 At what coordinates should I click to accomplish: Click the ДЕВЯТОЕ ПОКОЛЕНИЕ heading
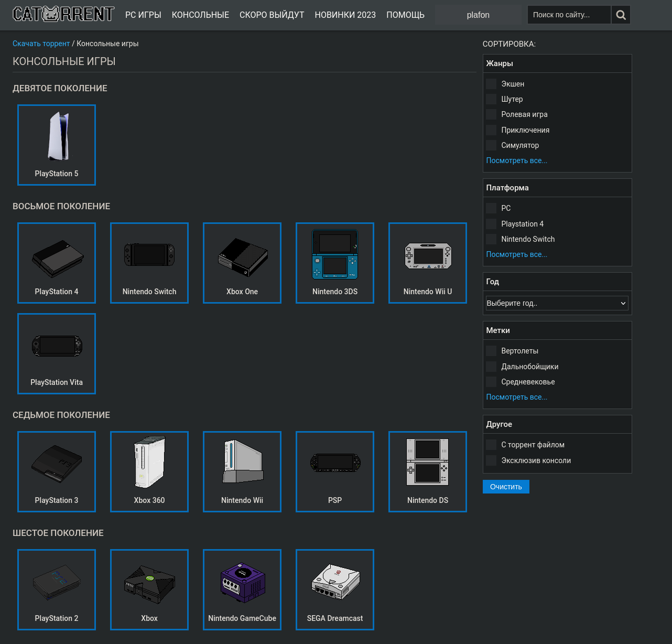coord(60,88)
